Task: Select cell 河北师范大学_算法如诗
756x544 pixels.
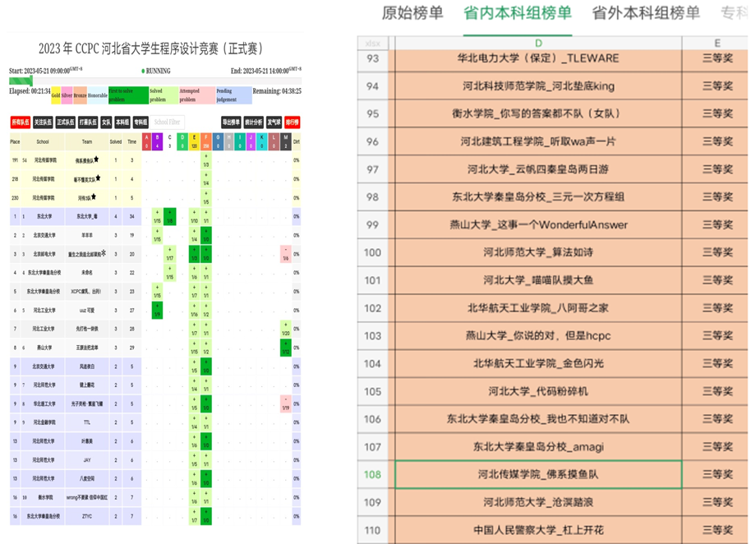Action: (x=538, y=253)
